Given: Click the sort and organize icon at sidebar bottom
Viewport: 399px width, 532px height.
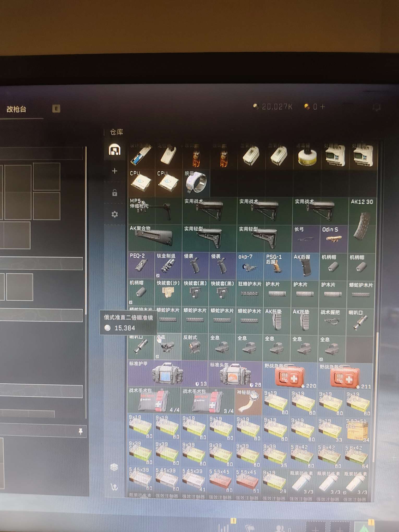Looking at the screenshot, I should coord(114,487).
